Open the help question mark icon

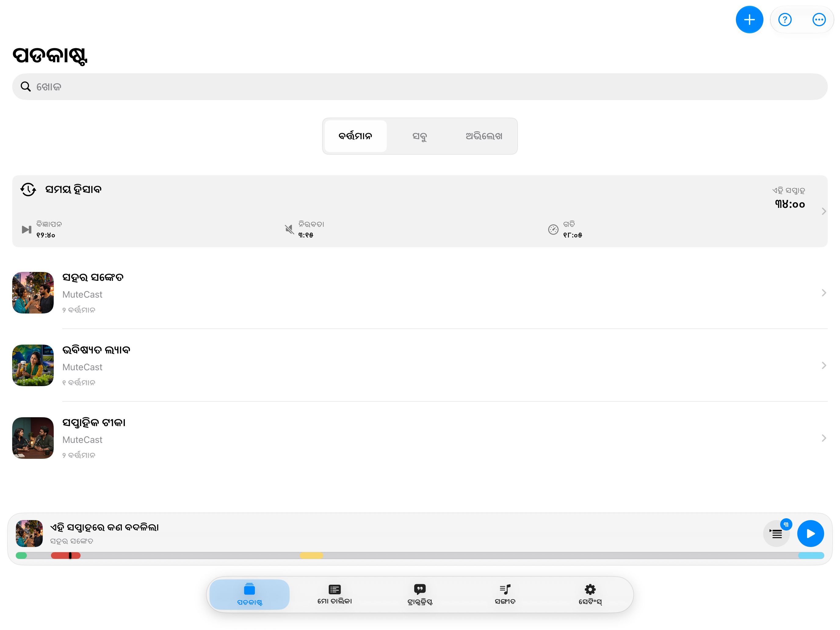click(x=784, y=20)
